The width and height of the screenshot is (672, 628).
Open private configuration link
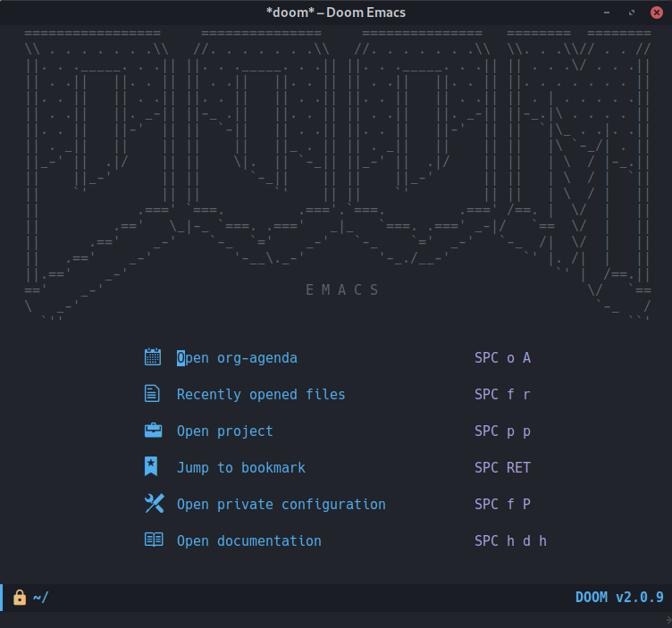(281, 504)
